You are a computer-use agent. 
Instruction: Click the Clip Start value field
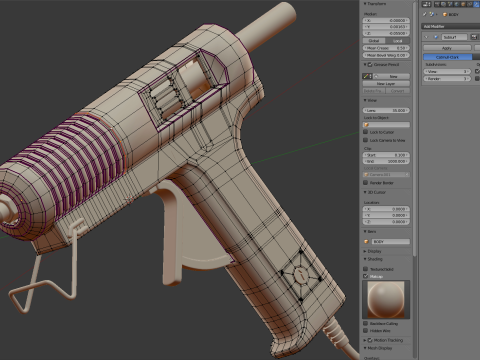386,155
